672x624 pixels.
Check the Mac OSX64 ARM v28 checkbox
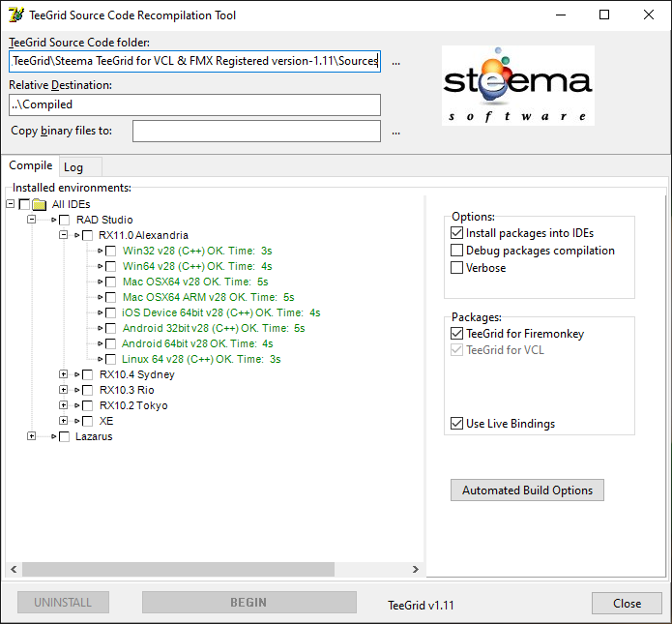[110, 297]
